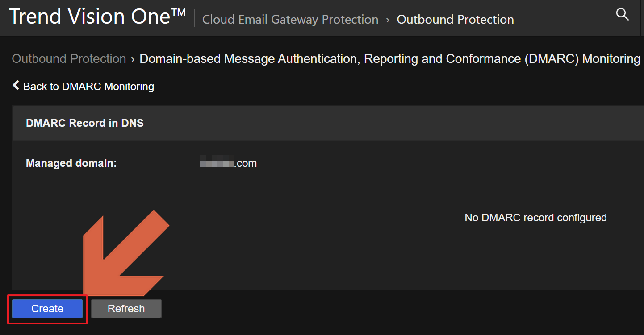Screen dimensions: 644x335
Task: Click the DMARC Monitoring breadcrumb title
Action: (x=389, y=59)
